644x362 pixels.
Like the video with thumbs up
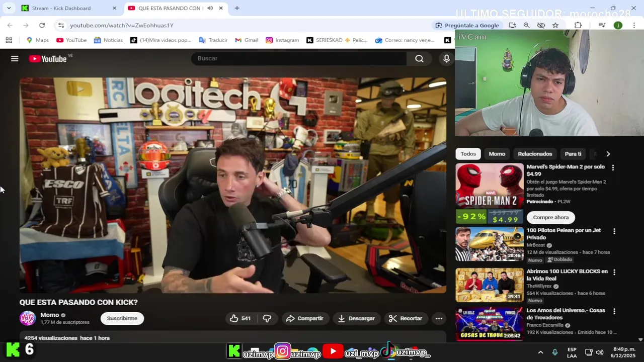[x=241, y=318]
